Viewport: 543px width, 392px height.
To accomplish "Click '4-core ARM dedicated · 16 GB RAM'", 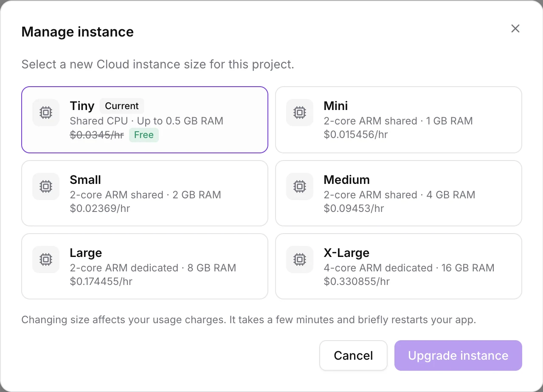I will 409,268.
